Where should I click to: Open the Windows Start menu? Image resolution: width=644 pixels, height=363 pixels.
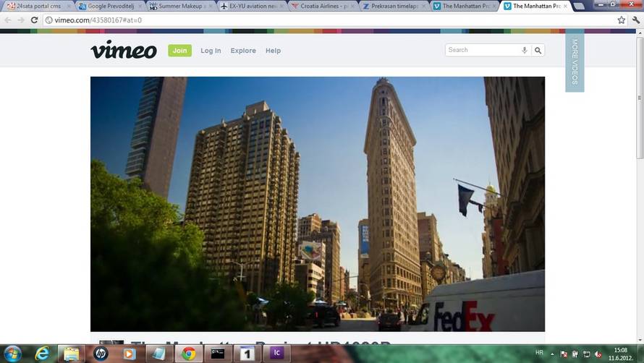point(12,353)
